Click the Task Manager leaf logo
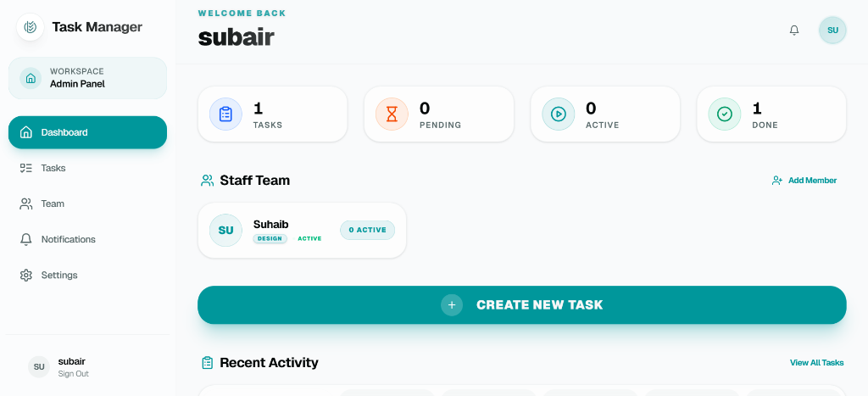 point(31,27)
